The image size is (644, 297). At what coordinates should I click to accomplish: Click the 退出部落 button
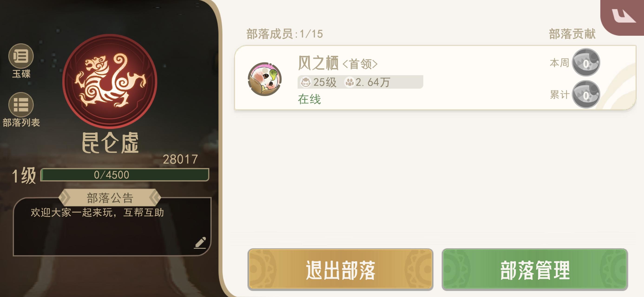(340, 270)
